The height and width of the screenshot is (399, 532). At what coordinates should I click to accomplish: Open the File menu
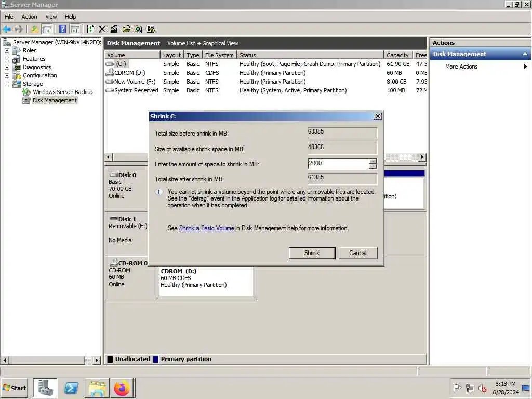pos(9,17)
